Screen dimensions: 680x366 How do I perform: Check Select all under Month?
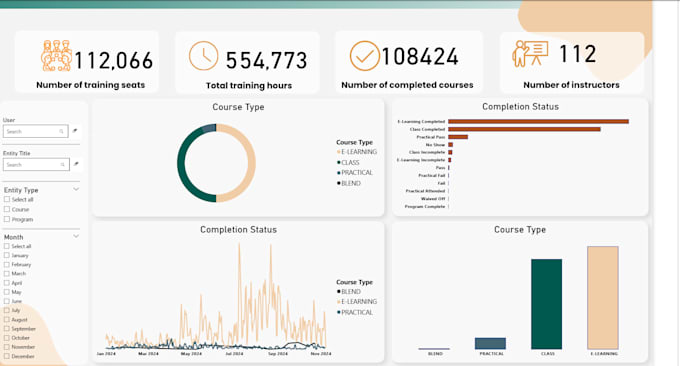[x=7, y=246]
